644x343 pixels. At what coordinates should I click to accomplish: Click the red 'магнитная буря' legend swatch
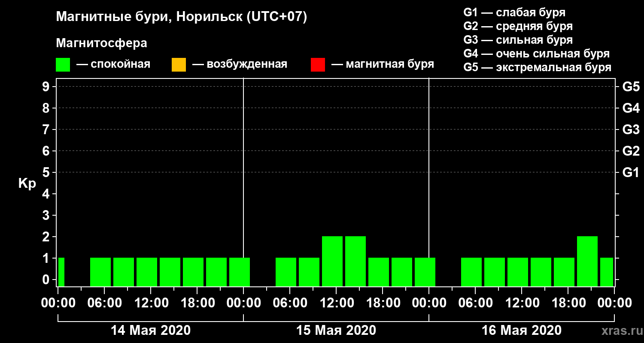[318, 65]
